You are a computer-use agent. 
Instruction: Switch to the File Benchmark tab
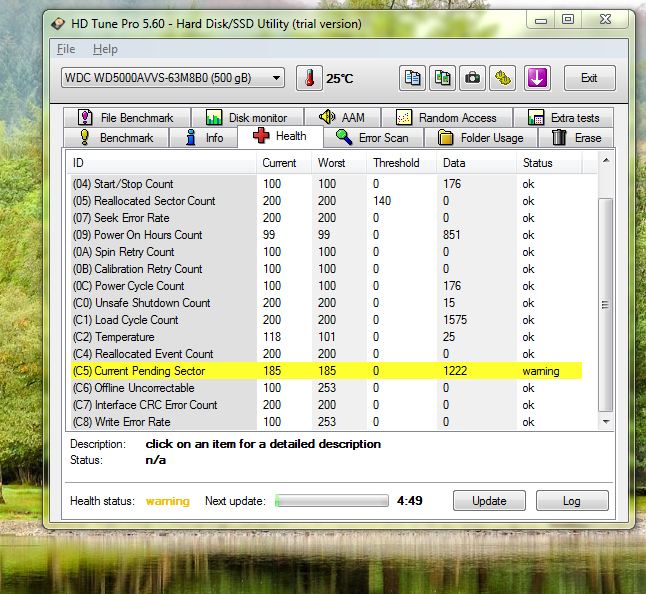coord(127,118)
